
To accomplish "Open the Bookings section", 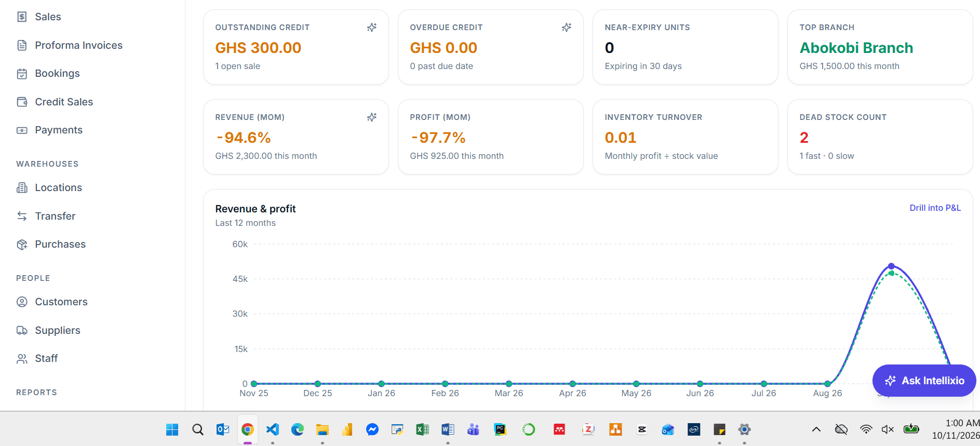I will (57, 74).
